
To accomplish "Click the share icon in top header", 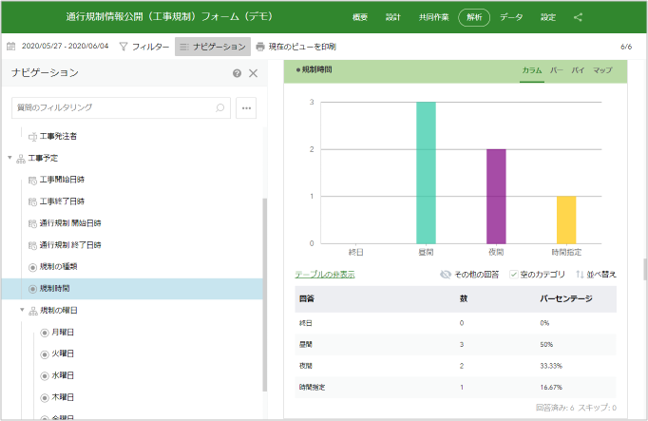I will tap(578, 17).
